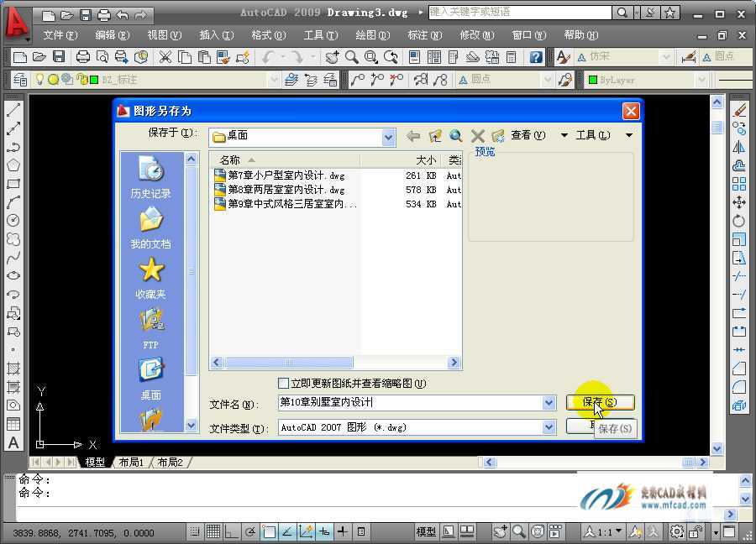Toggle Polar Tracking in the status bar
The width and height of the screenshot is (756, 544).
249,532
